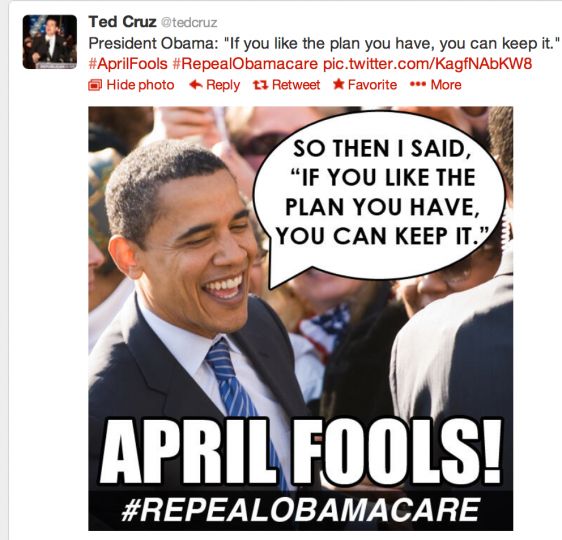
Task: Expand the More options menu
Action: pos(446,85)
